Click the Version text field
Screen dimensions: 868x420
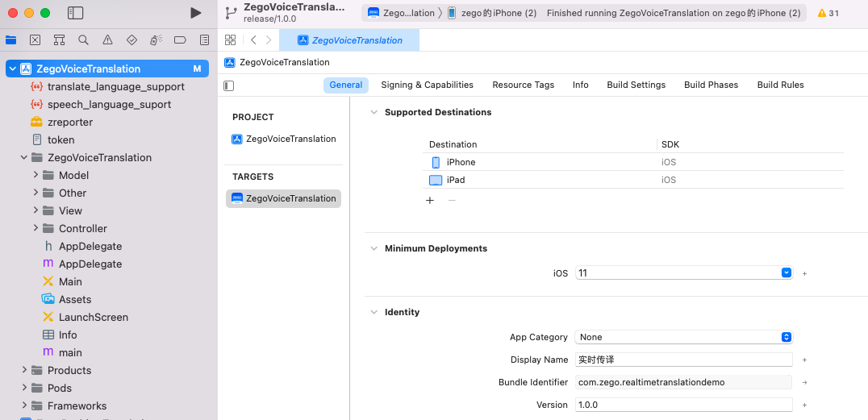683,405
